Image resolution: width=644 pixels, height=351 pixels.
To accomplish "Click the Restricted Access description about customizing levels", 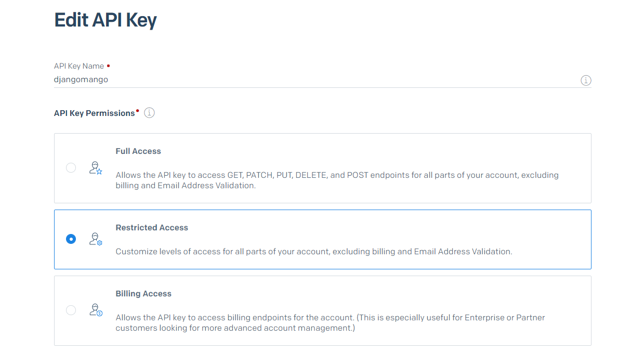I will coord(314,252).
